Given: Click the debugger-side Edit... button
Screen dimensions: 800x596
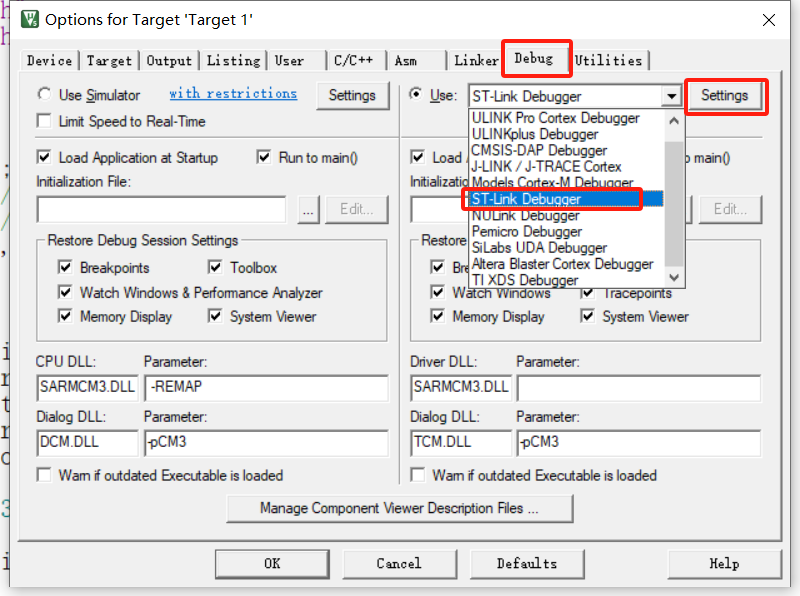Looking at the screenshot, I should pos(730,210).
